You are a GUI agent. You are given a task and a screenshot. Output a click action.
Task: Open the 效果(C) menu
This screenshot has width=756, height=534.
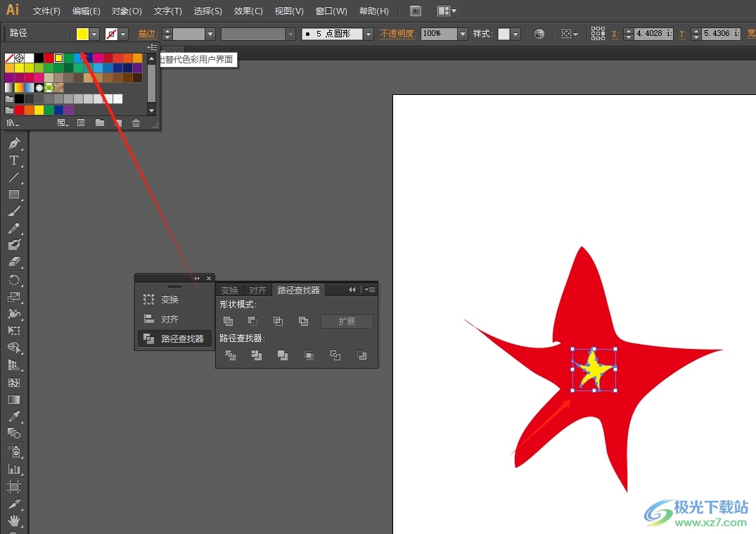(248, 11)
